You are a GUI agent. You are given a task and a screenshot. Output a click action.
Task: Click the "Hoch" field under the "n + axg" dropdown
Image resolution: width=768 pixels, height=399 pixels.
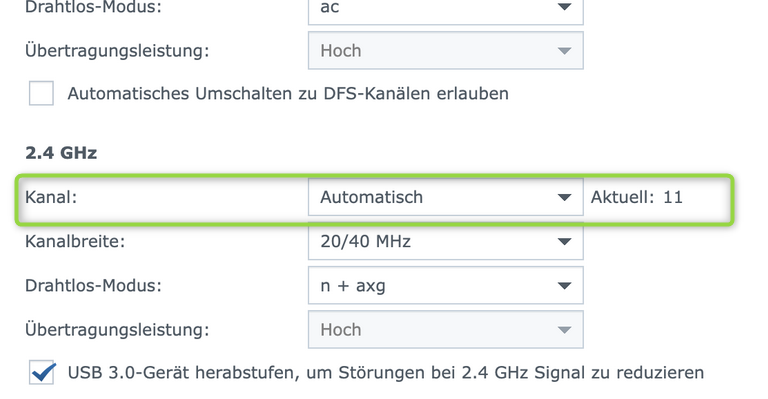pyautogui.click(x=446, y=329)
